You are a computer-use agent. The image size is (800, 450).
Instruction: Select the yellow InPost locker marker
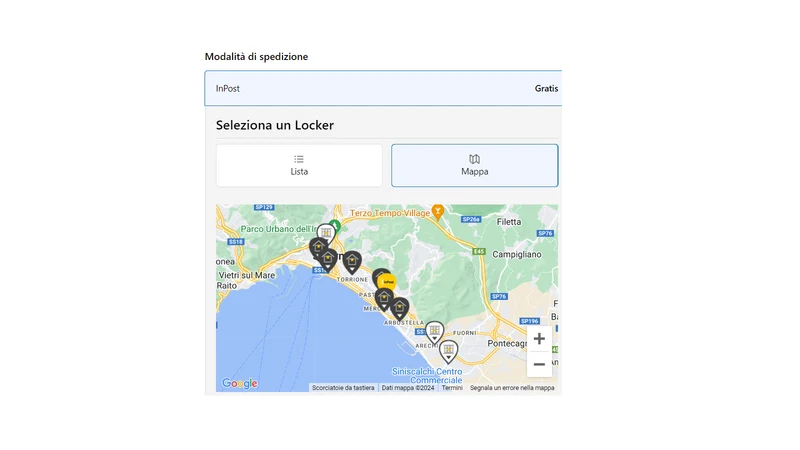[388, 282]
